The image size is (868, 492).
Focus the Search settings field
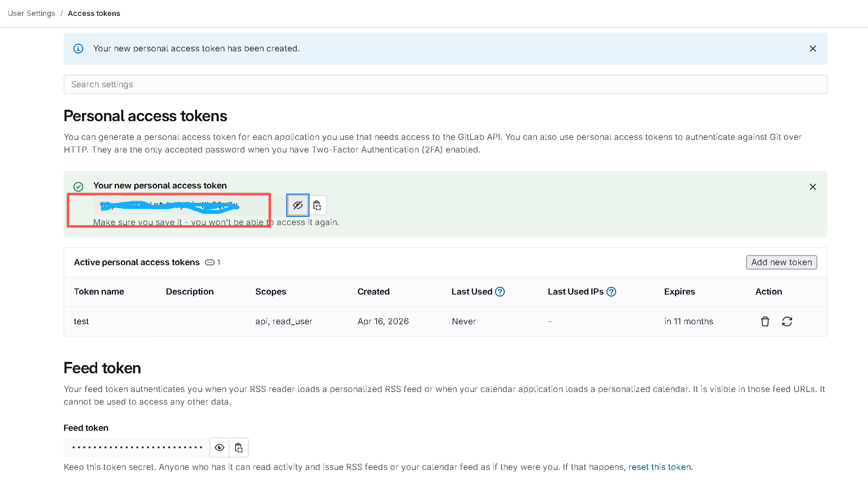[x=445, y=84]
